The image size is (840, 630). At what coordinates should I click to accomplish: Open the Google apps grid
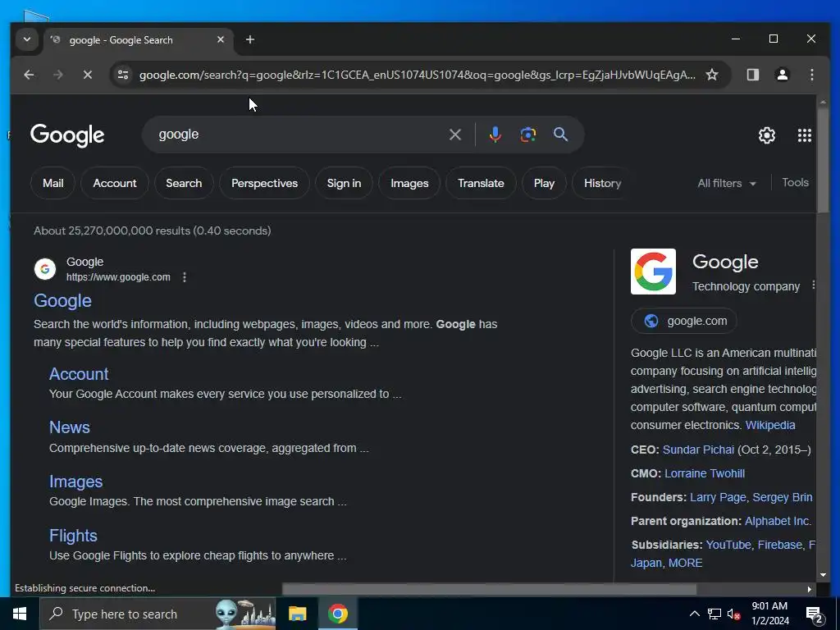point(804,135)
